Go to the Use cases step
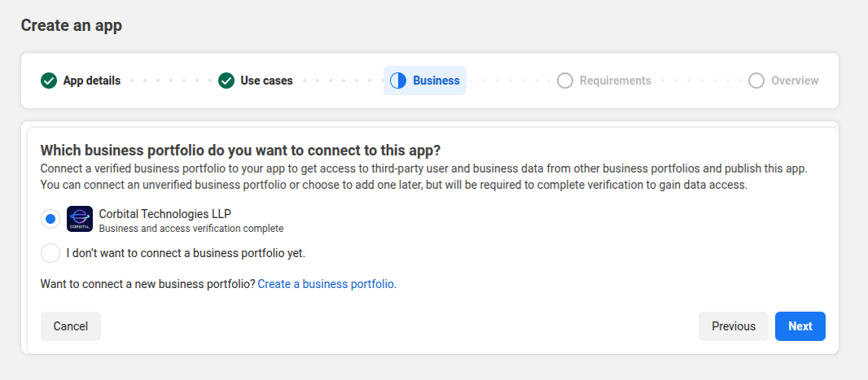868x380 pixels. pos(266,81)
